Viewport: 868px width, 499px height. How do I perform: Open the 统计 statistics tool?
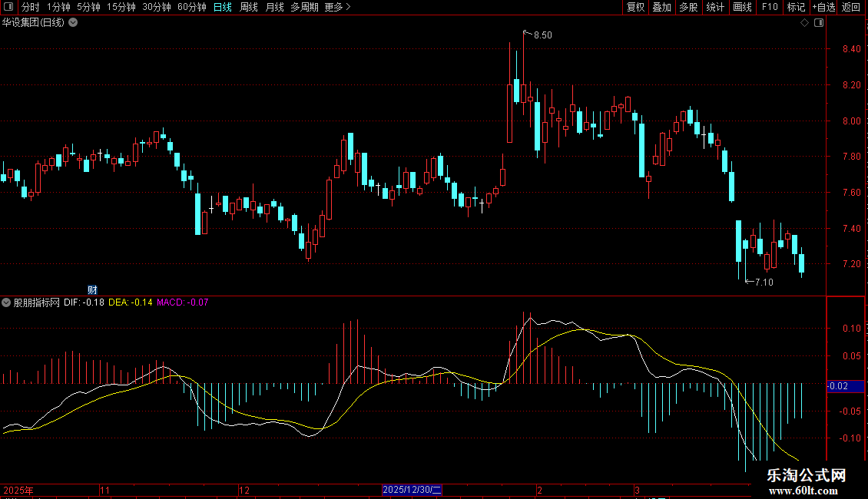pos(715,7)
